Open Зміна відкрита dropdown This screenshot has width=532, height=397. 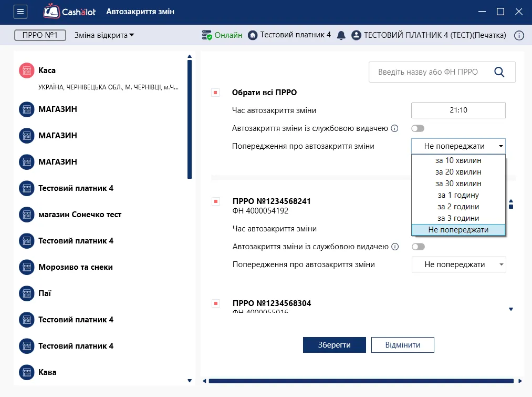tap(104, 35)
